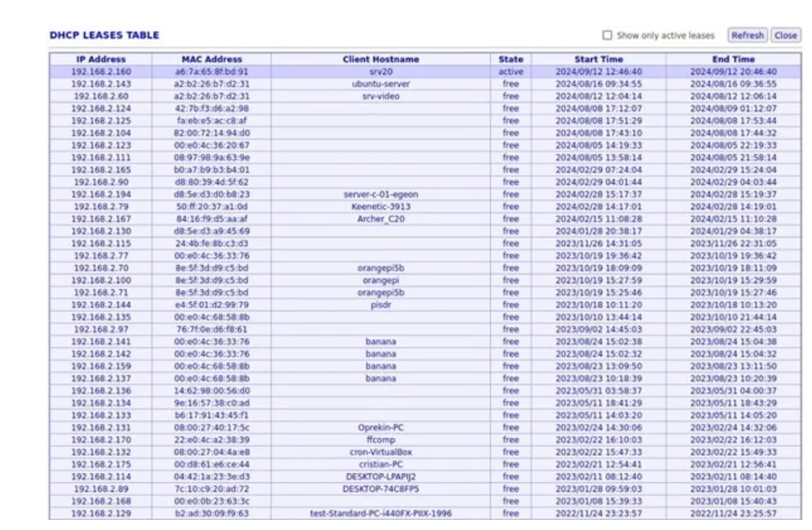
Task: Sort by the IP Address column header
Action: point(100,60)
